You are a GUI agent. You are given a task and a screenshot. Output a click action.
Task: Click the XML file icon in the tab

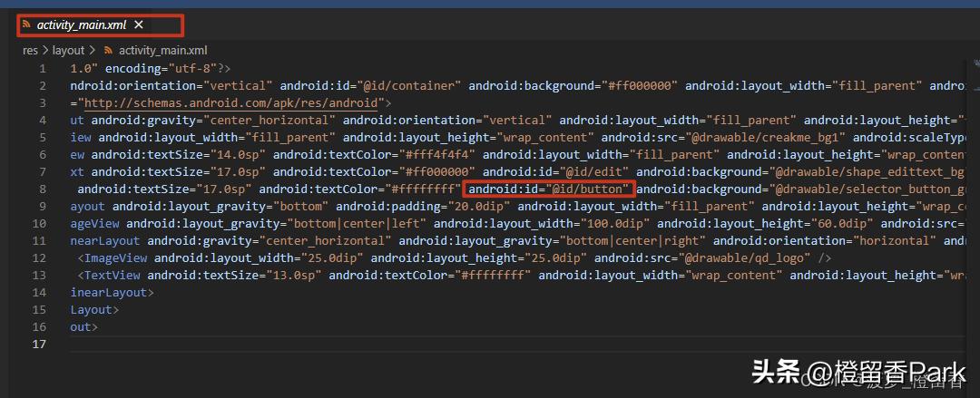point(27,25)
